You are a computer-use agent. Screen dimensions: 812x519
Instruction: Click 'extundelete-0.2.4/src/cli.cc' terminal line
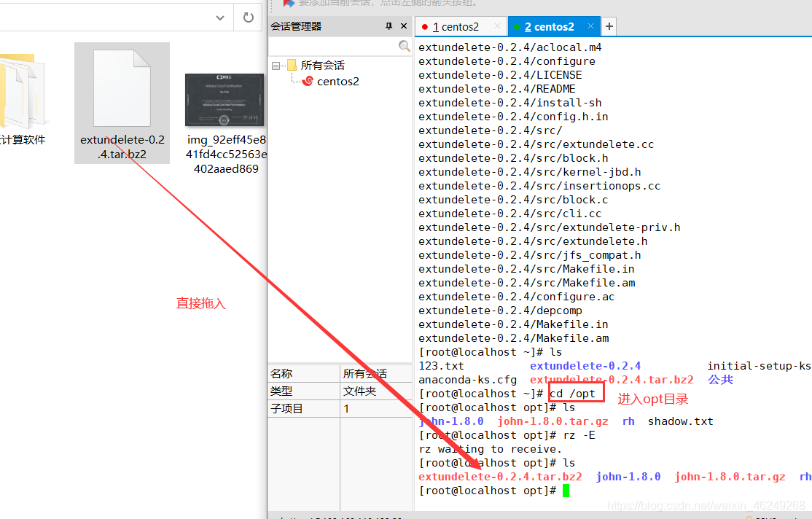click(510, 214)
